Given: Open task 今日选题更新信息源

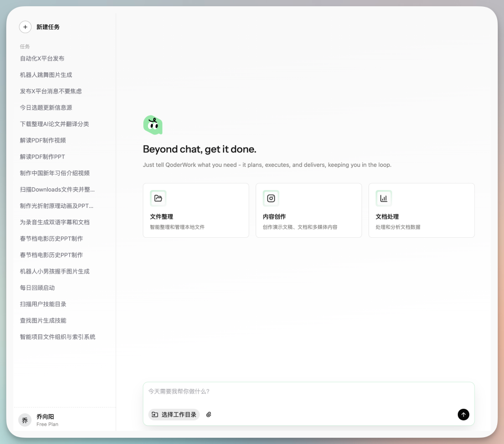Looking at the screenshot, I should (46, 108).
